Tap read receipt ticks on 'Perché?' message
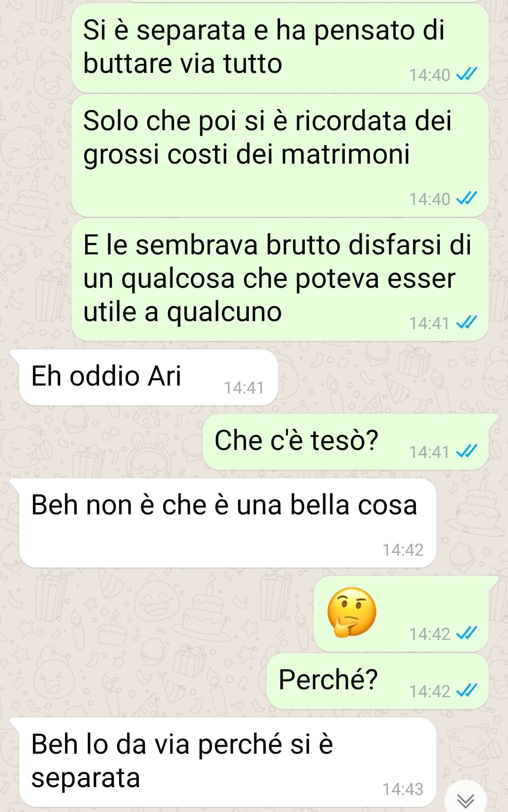Viewport: 508px width, 812px height. [x=467, y=690]
